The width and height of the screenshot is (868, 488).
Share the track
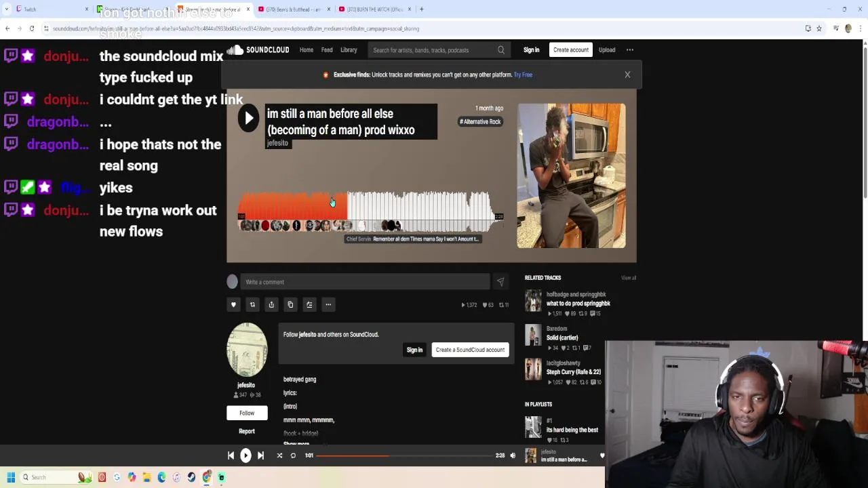[271, 305]
